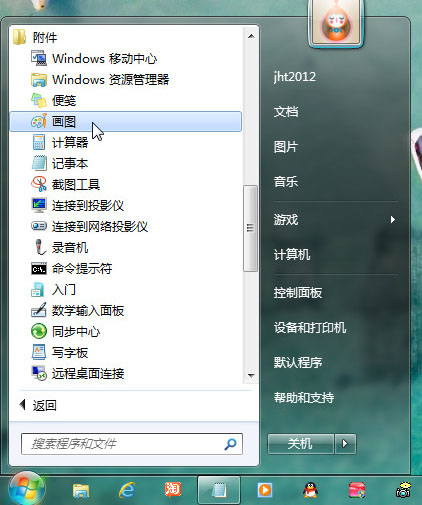Launch 录音机 sound recorder icon
This screenshot has height=505, width=422.
[x=39, y=247]
